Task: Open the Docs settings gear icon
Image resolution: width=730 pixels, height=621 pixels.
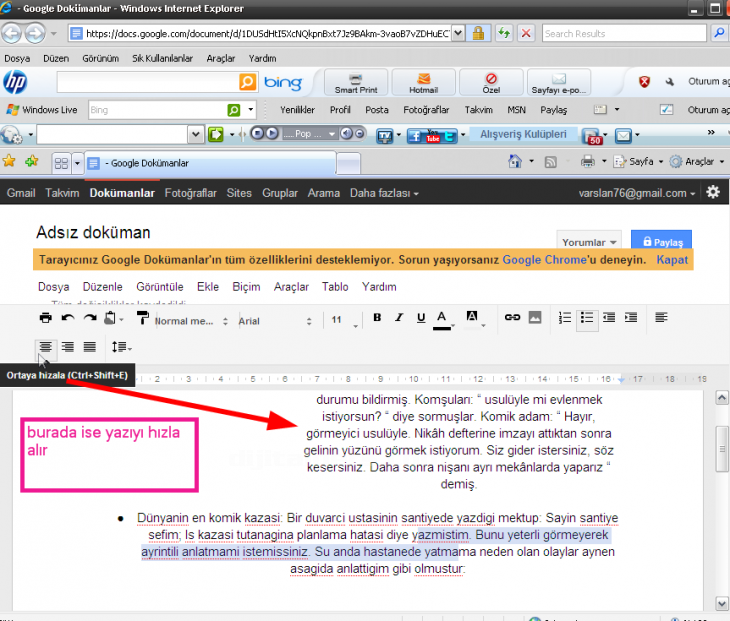Action: coord(713,192)
